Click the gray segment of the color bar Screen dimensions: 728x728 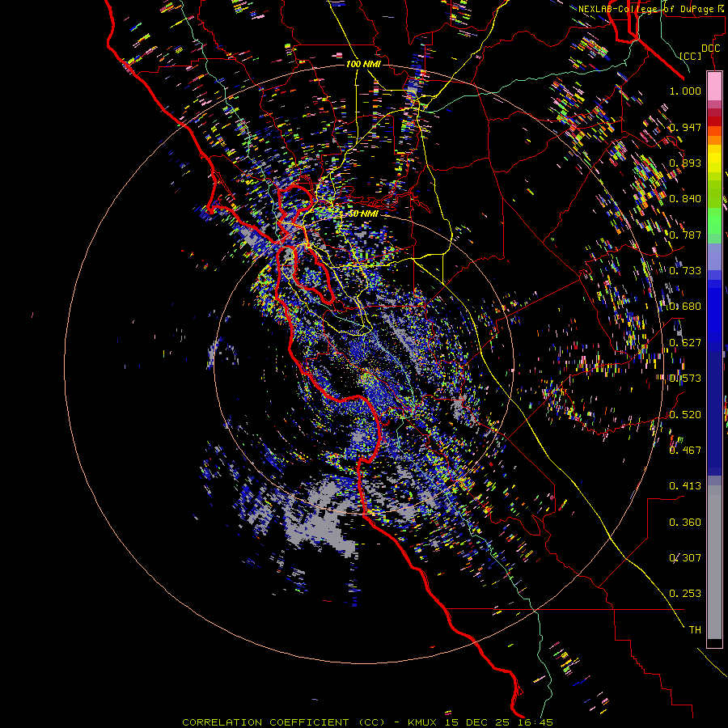click(714, 562)
